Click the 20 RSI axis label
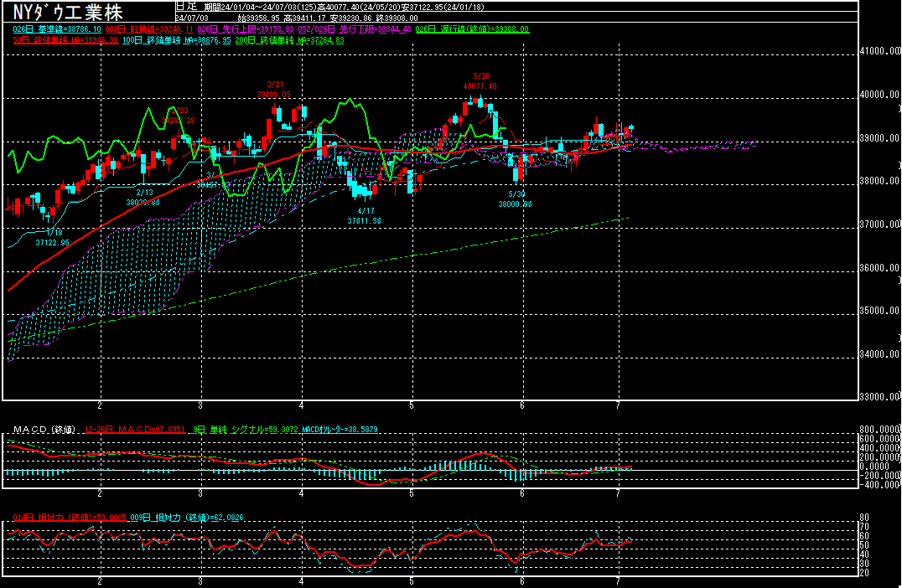Viewport: 902px width, 588px height. (x=864, y=573)
